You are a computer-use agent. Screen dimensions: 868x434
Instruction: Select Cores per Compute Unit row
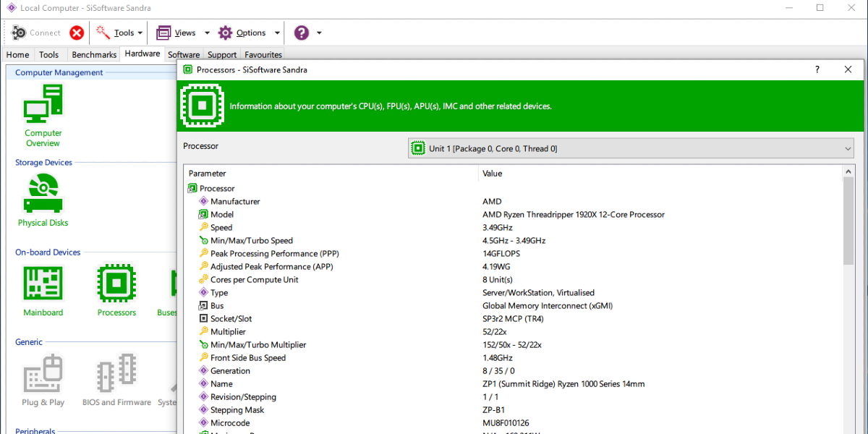(514, 279)
